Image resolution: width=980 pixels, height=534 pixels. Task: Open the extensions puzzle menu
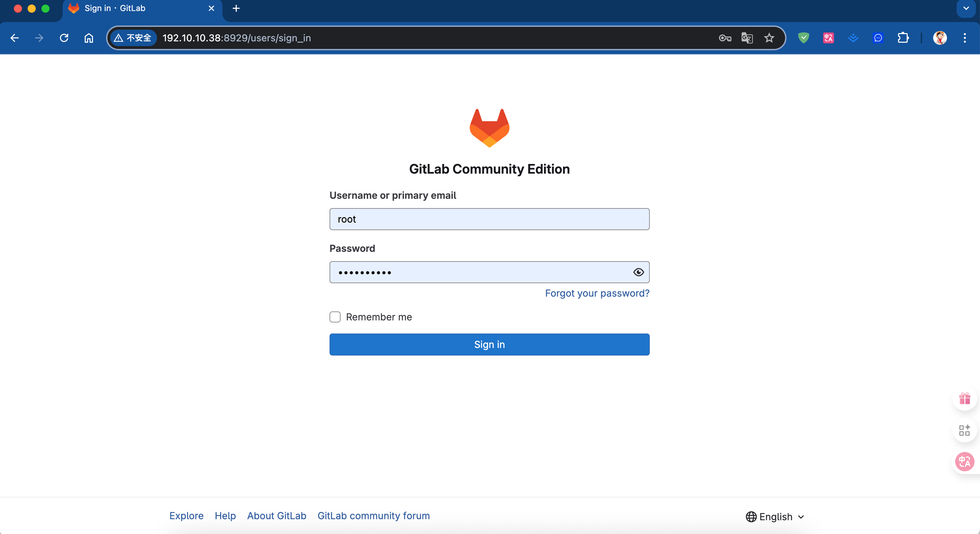903,38
